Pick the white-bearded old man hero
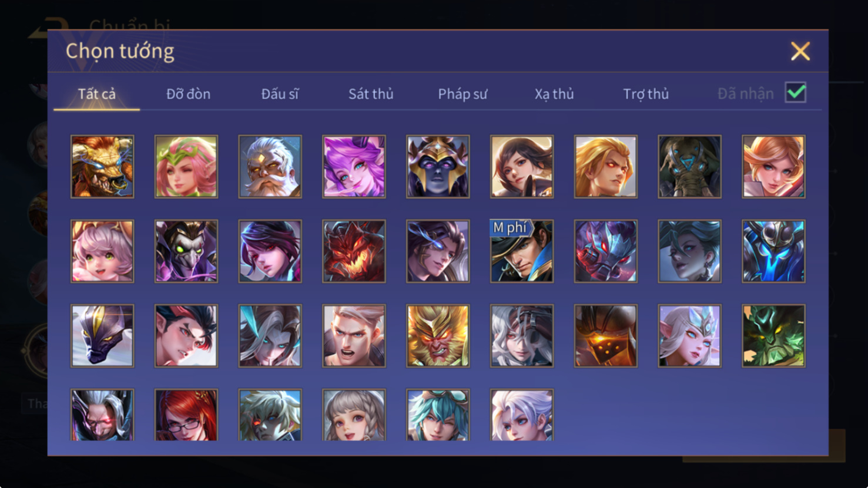This screenshot has height=488, width=868. coord(270,167)
